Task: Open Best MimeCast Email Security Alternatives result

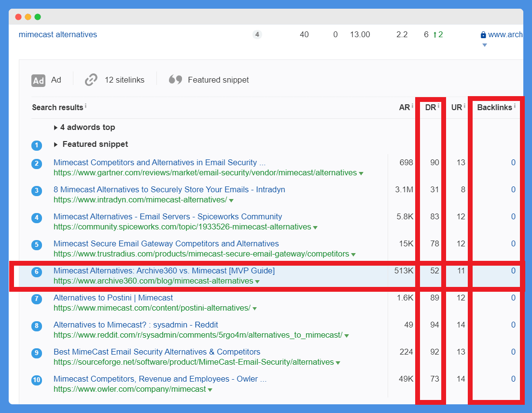Action: pyautogui.click(x=157, y=352)
